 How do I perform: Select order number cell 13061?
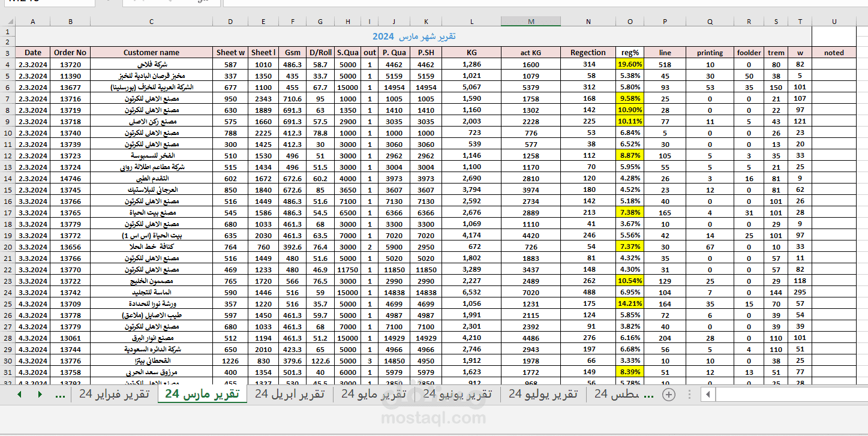pyautogui.click(x=70, y=338)
